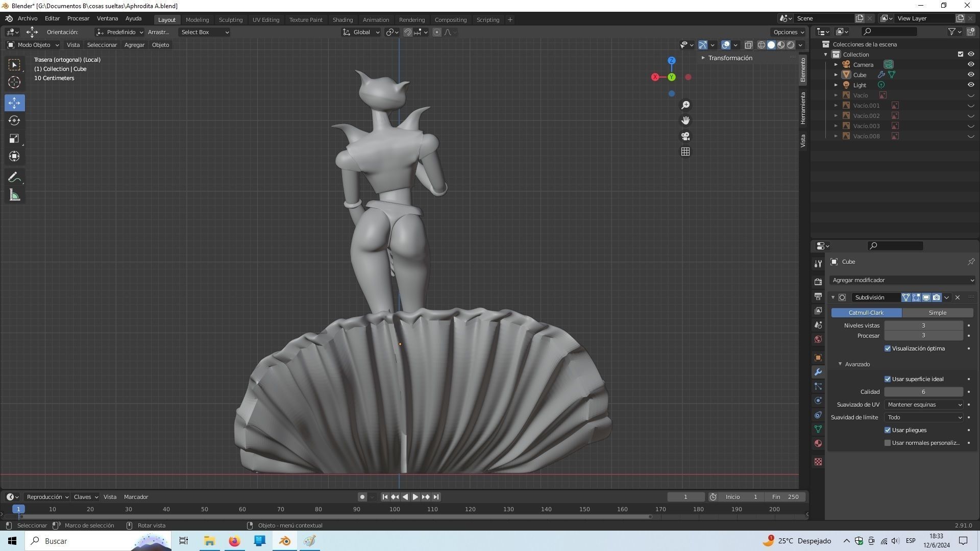Open Material properties tab icon

818,443
